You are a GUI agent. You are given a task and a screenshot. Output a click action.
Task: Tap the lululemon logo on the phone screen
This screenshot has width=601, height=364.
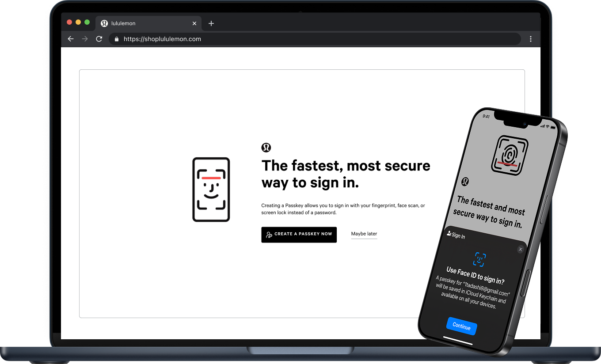tap(465, 182)
